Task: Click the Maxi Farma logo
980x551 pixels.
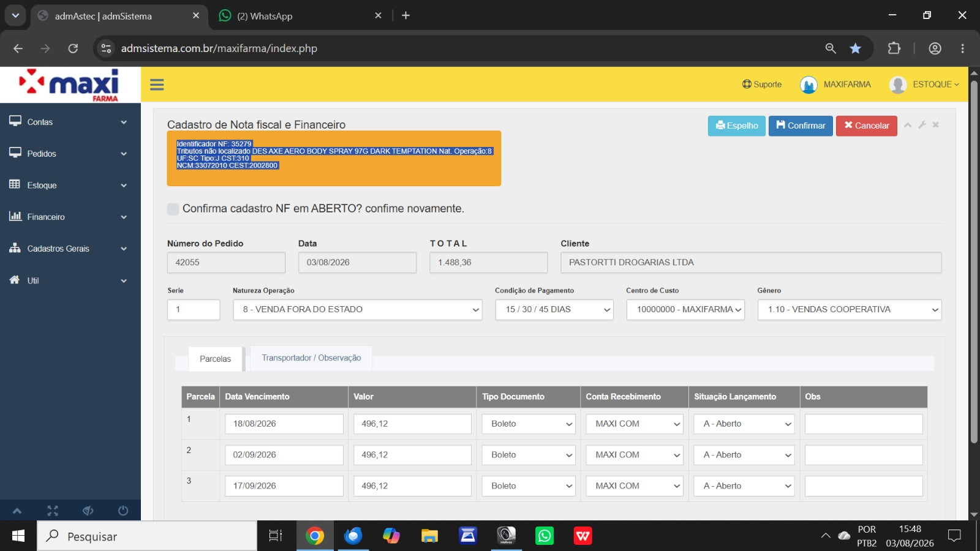Action: 69,84
